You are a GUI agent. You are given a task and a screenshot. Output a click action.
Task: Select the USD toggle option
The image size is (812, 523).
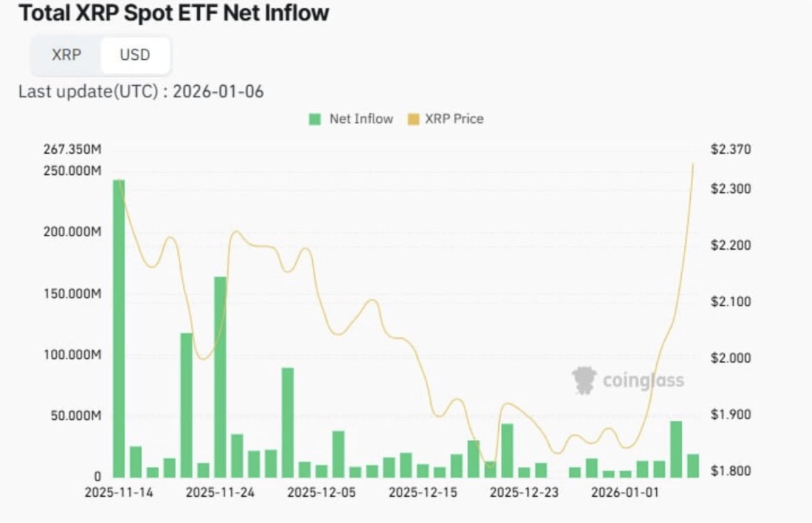pos(135,55)
